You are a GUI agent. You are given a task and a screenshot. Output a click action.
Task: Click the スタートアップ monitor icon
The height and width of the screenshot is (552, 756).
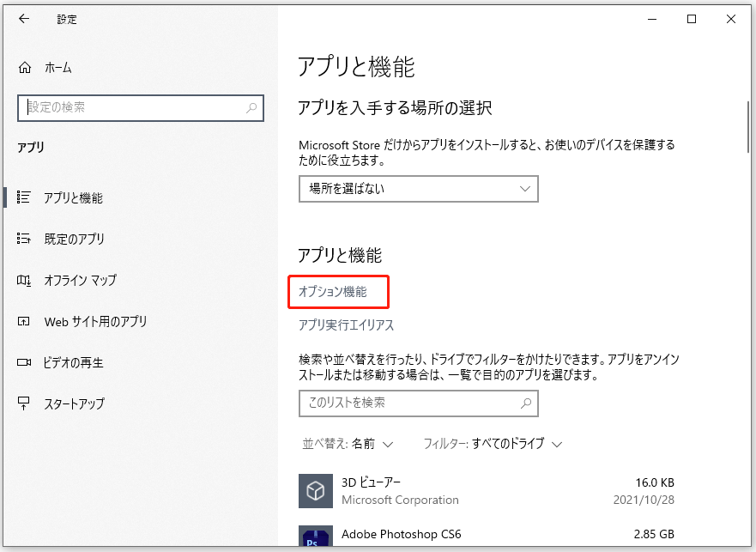[24, 404]
